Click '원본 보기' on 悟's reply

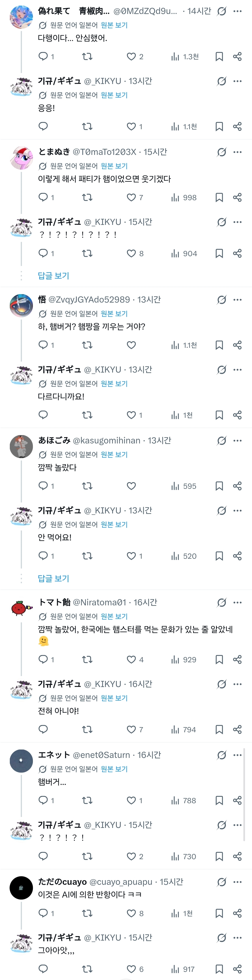pyautogui.click(x=114, y=314)
